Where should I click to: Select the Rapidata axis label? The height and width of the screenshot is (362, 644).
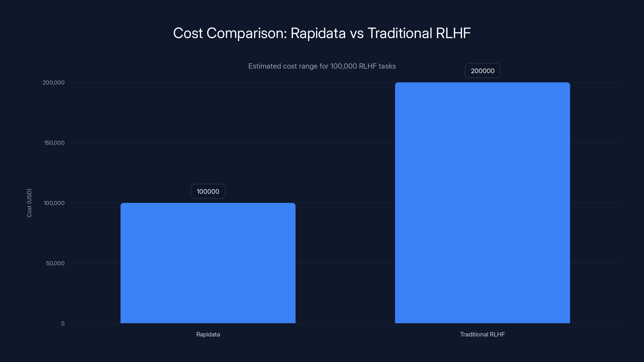(x=208, y=334)
